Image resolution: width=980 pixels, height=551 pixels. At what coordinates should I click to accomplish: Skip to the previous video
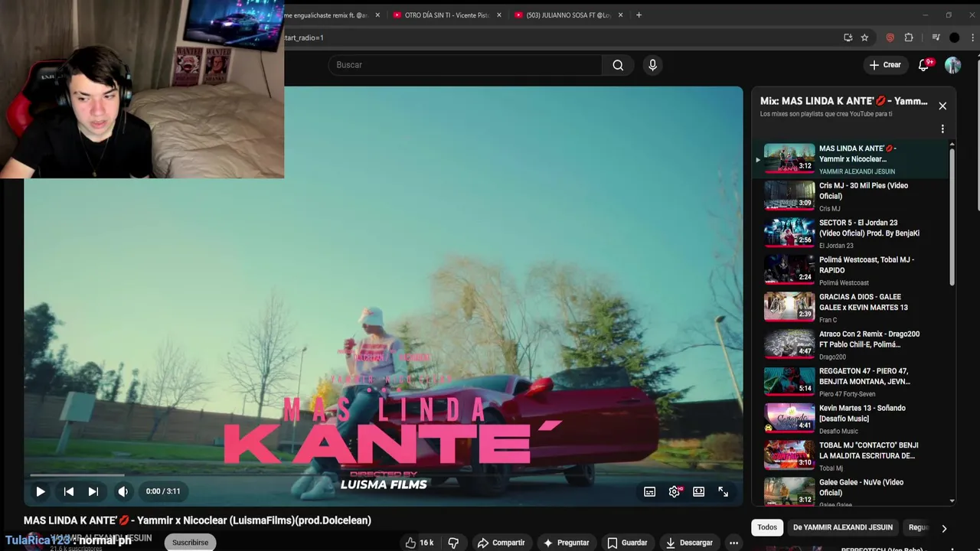(x=69, y=491)
